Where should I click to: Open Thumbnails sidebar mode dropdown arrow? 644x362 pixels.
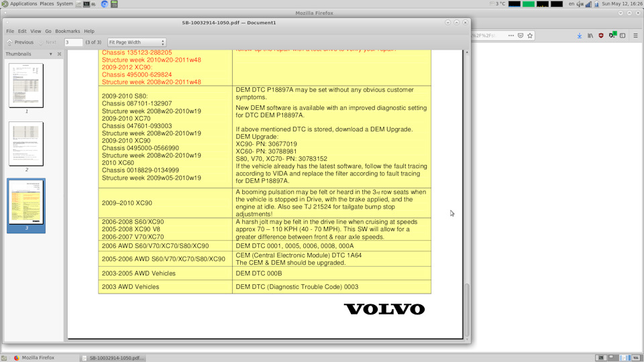[51, 54]
